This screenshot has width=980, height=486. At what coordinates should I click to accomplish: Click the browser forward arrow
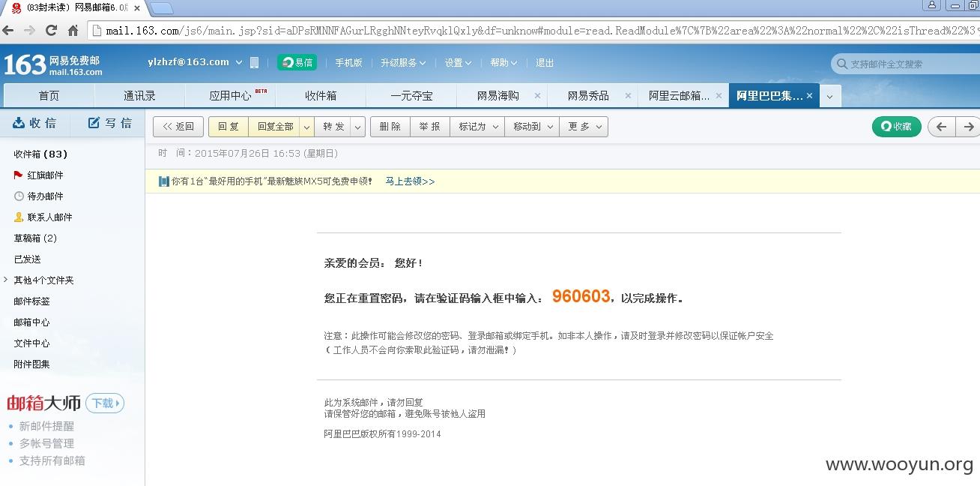[x=29, y=31]
